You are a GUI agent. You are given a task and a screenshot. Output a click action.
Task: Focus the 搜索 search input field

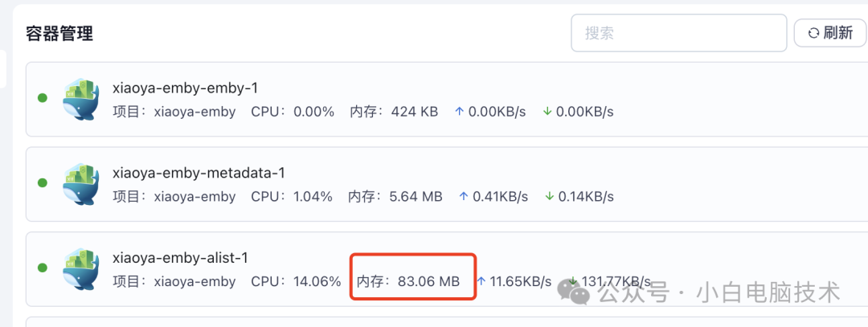coord(678,33)
